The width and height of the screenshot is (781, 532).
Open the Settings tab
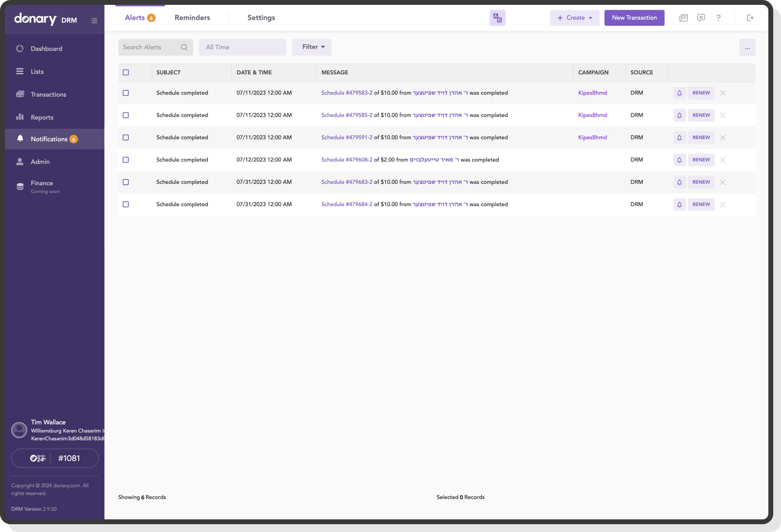click(261, 18)
